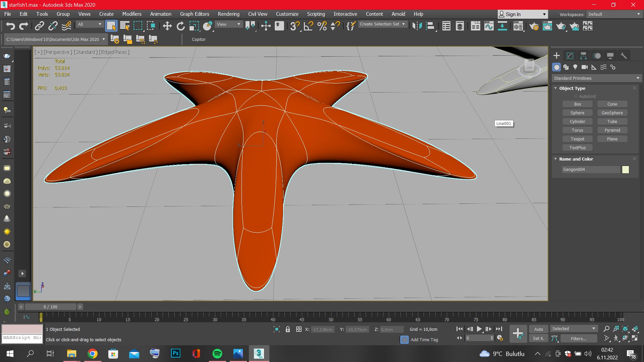Open the Material Editor icon
The width and height of the screenshot is (644, 362).
[x=518, y=26]
